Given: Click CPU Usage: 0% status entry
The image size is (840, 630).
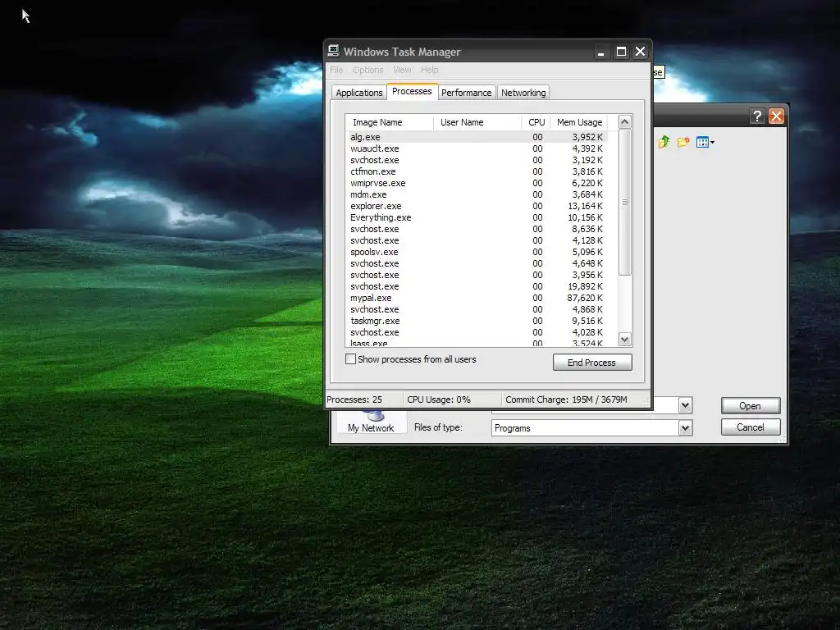Looking at the screenshot, I should (439, 399).
